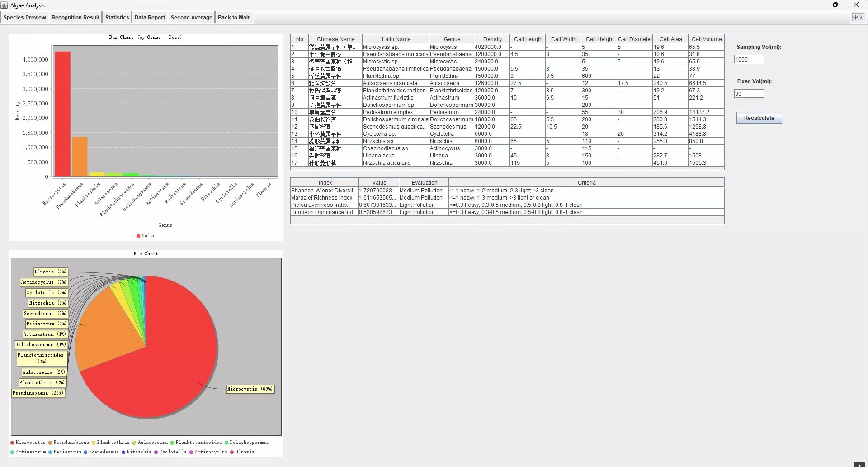868x467 pixels.
Task: Select the Simpson Dominance Index row
Action: [x=507, y=212]
